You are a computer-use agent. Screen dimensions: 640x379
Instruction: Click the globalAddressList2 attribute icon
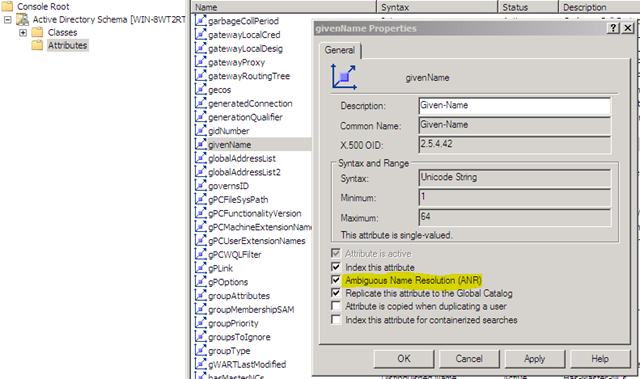200,172
